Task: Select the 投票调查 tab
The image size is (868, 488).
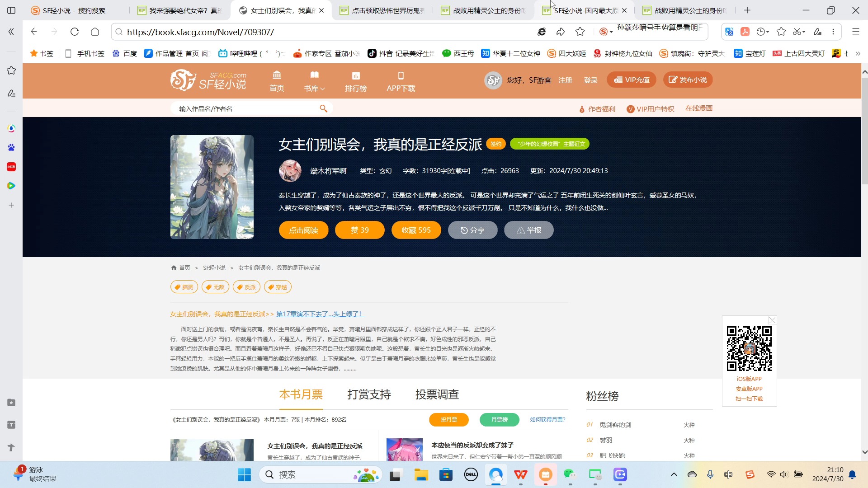Action: [437, 394]
